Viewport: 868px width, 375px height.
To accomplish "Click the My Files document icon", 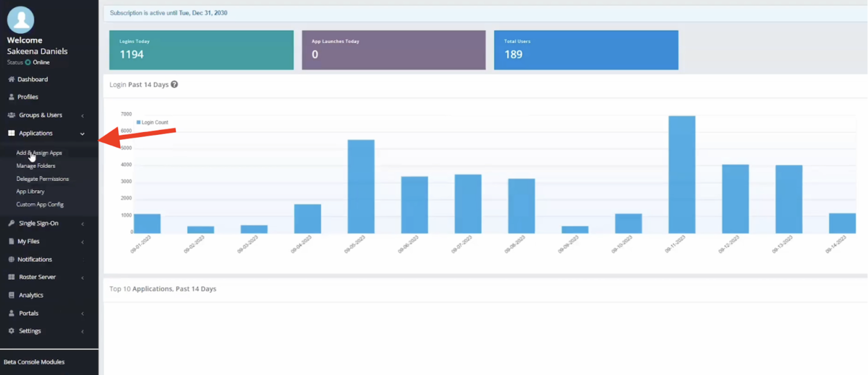I will click(x=11, y=241).
